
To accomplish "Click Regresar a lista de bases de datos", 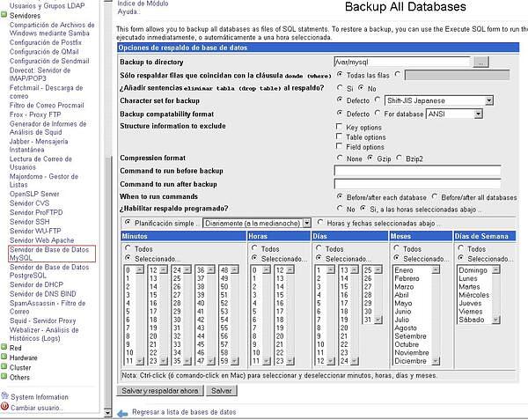I will click(183, 412).
